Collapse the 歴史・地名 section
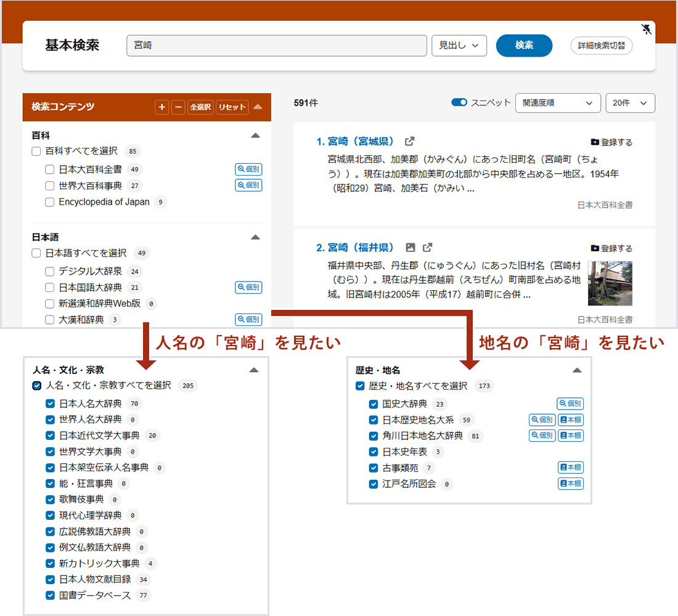Viewport: 678px width, 616px height. coord(577,370)
